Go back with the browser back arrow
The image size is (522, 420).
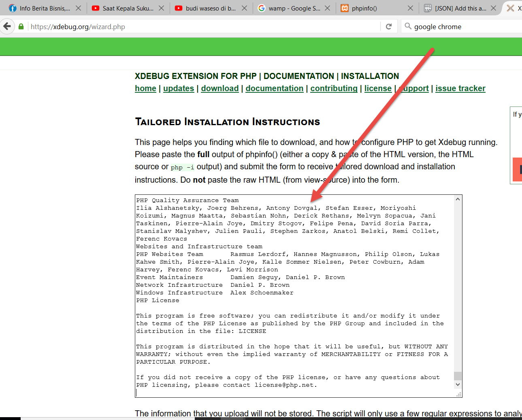pyautogui.click(x=7, y=26)
